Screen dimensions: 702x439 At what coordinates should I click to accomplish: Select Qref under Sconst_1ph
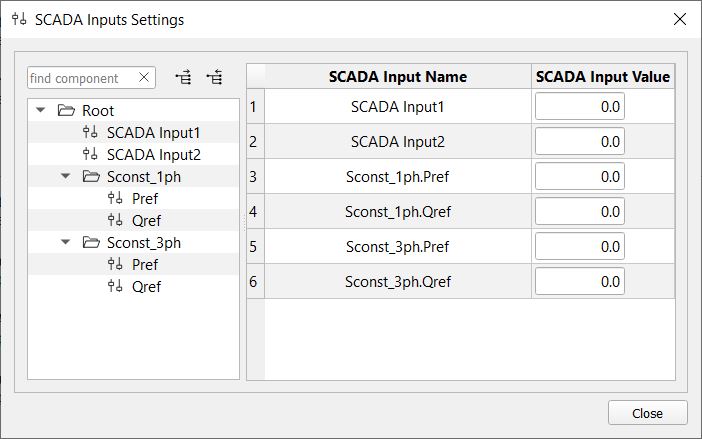pyautogui.click(x=146, y=221)
